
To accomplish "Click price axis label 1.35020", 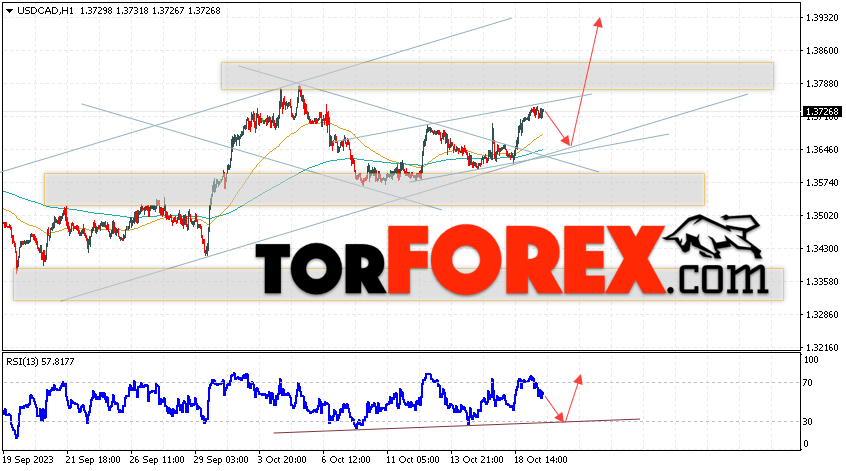I will [x=822, y=215].
